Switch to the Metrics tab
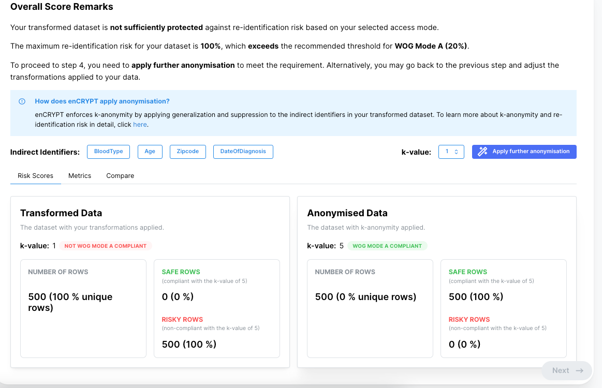The width and height of the screenshot is (602, 388). 79,176
